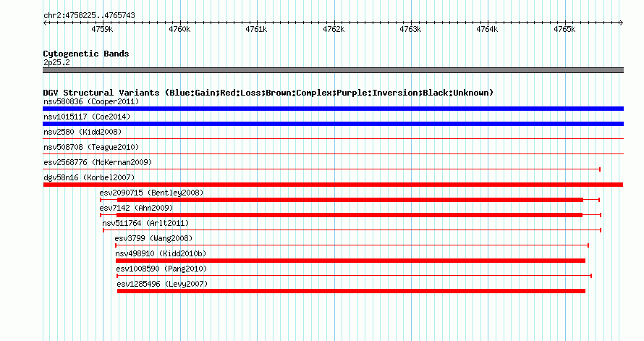
Task: Click the 4759k ruler tick label
Action: [x=102, y=29]
